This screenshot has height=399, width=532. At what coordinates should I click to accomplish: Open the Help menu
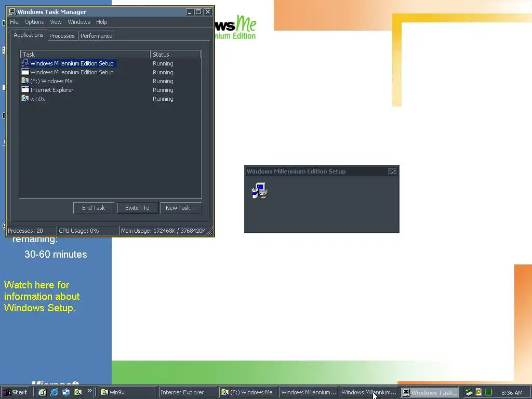101,22
